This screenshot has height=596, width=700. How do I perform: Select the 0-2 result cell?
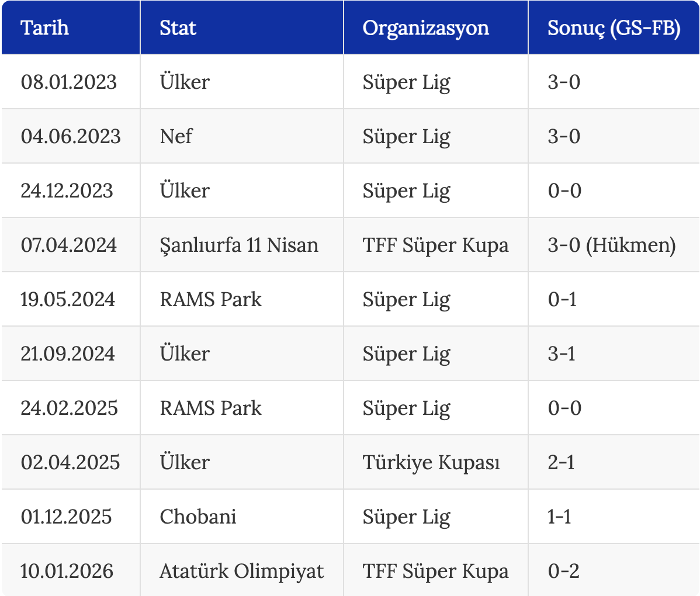[x=563, y=571]
